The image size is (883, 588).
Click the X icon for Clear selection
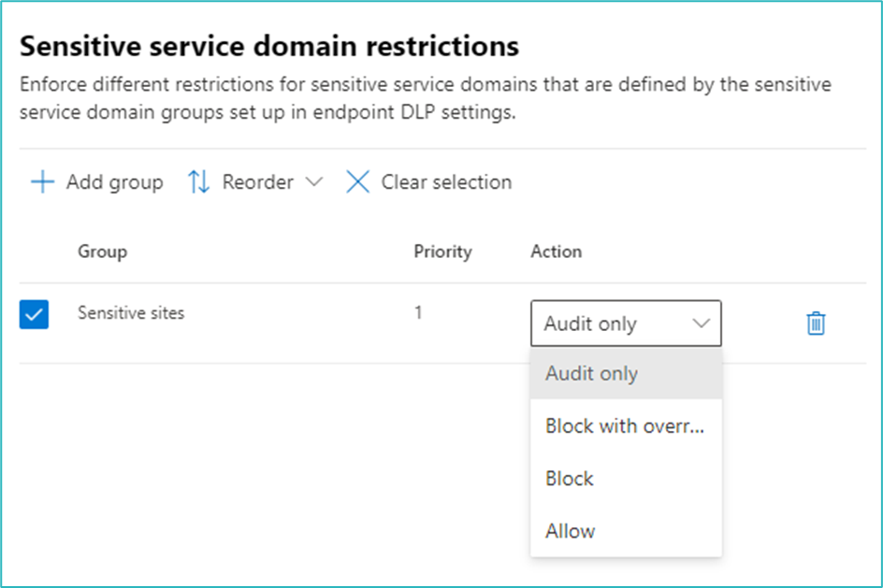point(357,181)
